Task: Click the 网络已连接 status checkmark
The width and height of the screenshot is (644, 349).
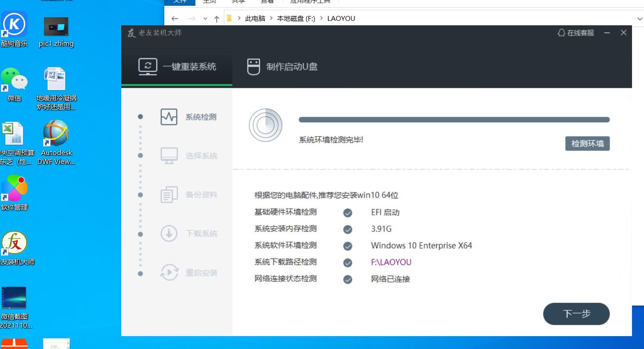Action: coord(348,279)
